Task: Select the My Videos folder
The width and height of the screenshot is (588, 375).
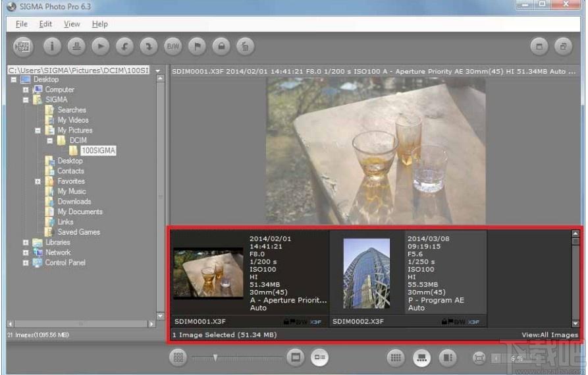Action: click(73, 120)
